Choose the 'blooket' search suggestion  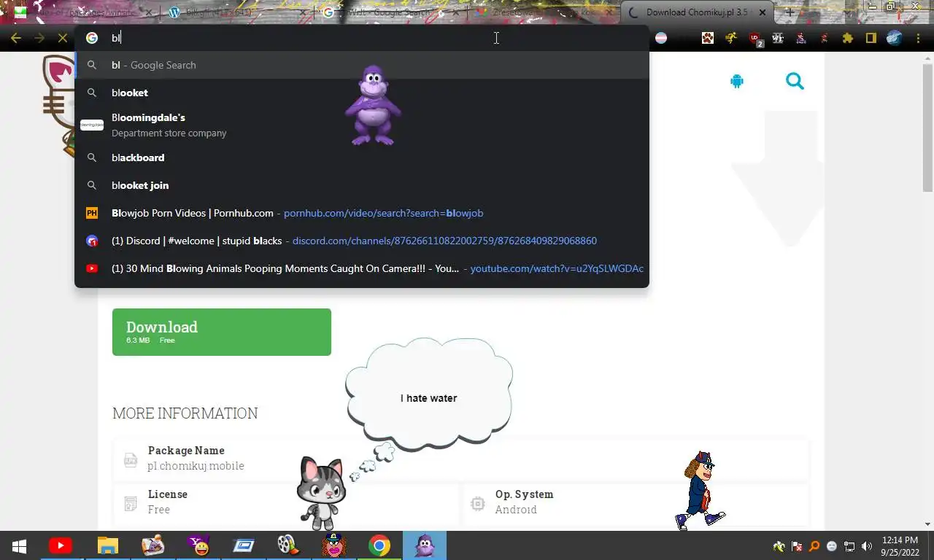click(362, 93)
